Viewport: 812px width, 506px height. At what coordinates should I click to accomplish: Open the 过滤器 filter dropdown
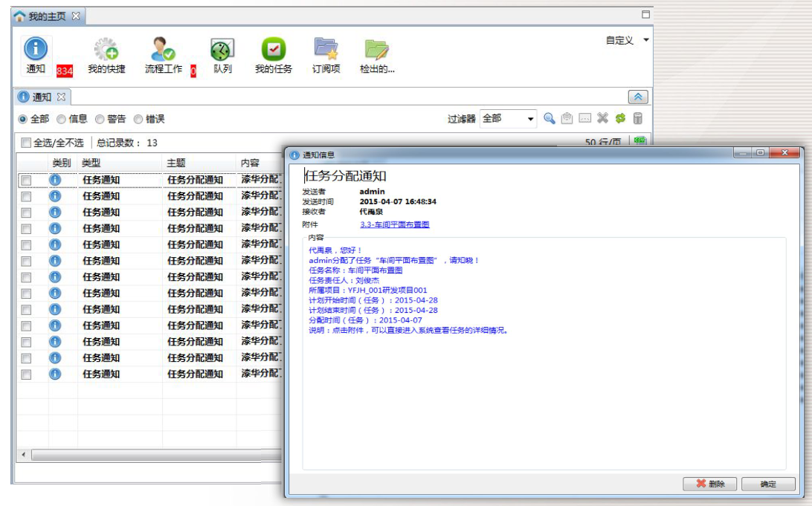[x=531, y=119]
